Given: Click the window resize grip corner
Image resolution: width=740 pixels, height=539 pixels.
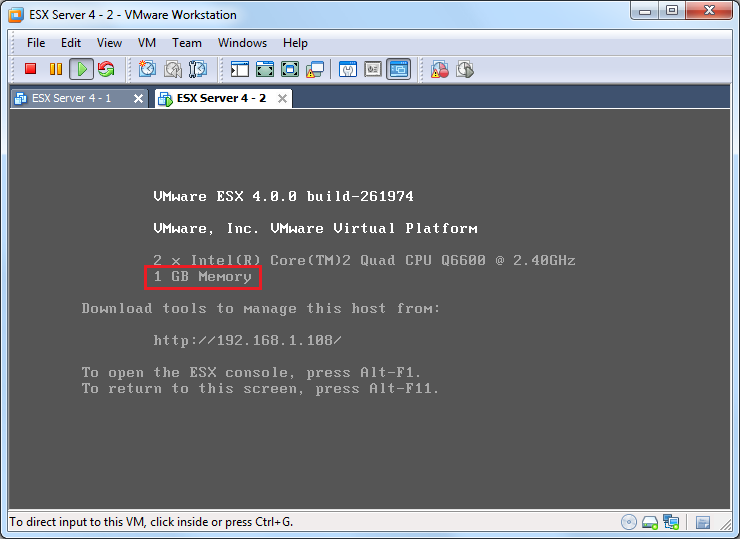Looking at the screenshot, I should click(x=726, y=524).
